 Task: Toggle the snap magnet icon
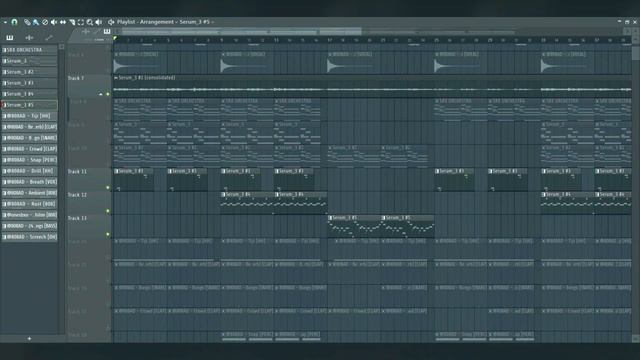(14, 22)
